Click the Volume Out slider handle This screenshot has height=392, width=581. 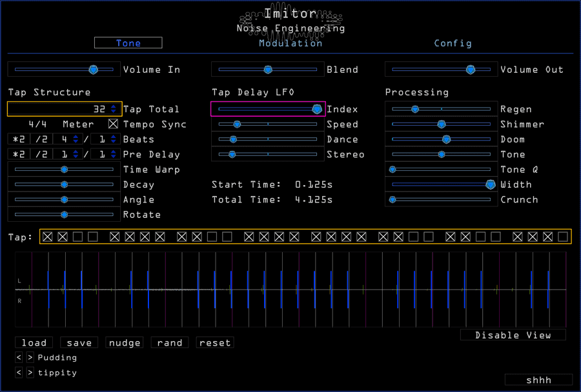click(471, 69)
